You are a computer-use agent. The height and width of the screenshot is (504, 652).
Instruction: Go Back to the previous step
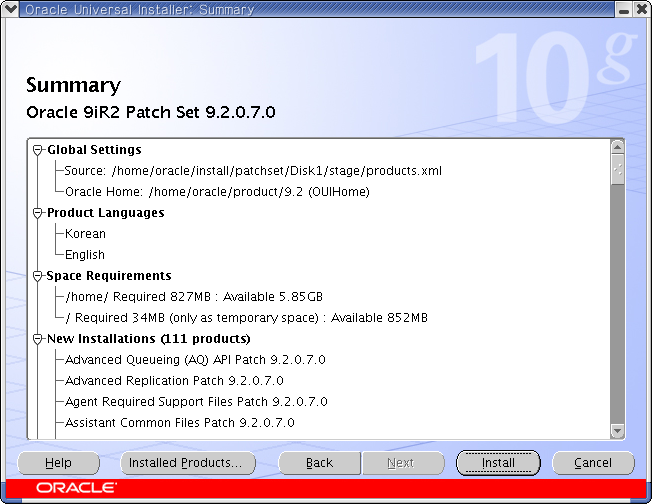pyautogui.click(x=319, y=463)
